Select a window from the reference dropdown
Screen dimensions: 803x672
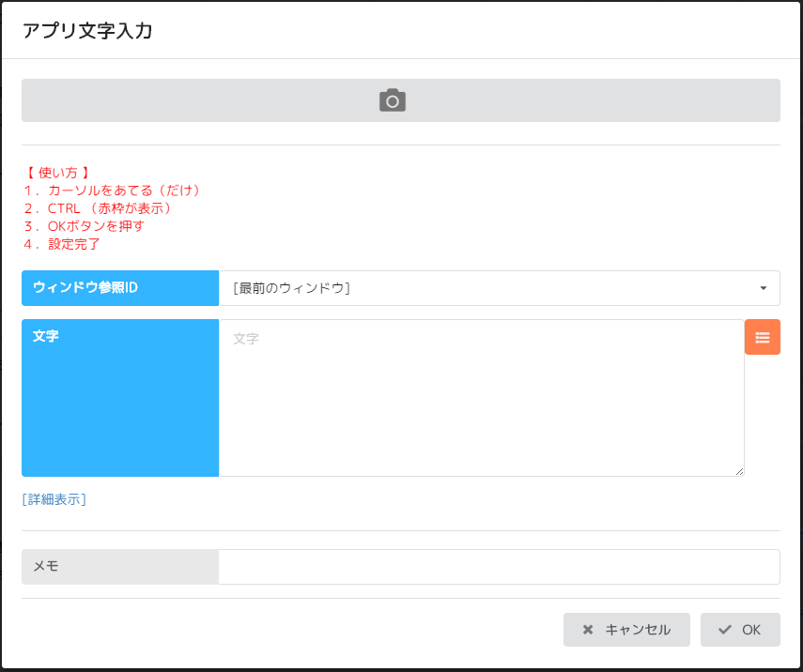[500, 288]
